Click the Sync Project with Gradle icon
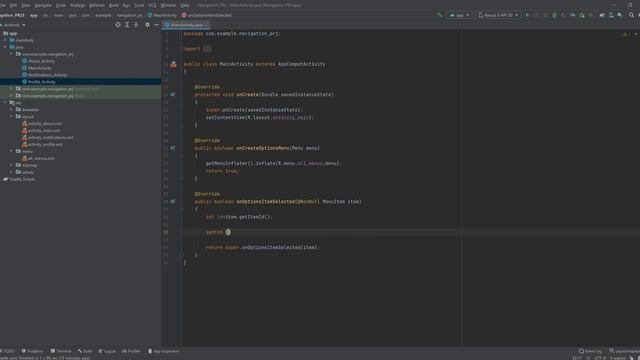640x360 pixels. [602, 15]
